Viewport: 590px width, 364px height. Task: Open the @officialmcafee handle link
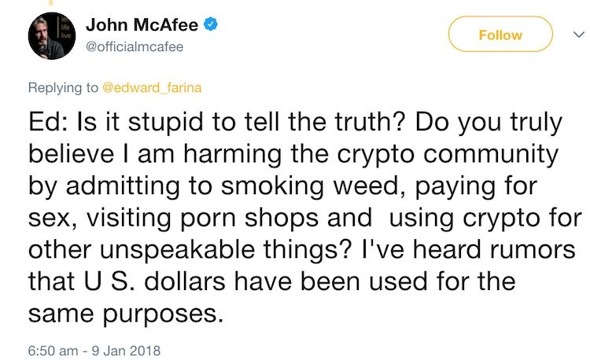(x=135, y=46)
